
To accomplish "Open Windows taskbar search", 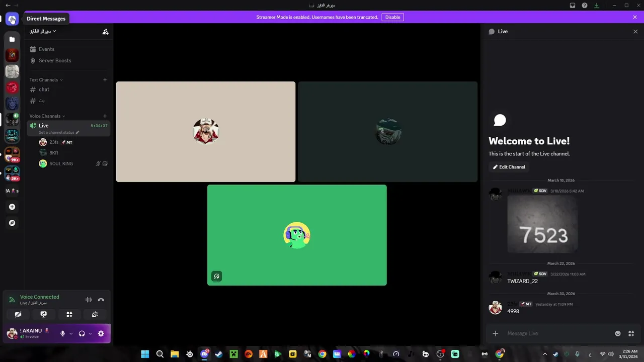I will pyautogui.click(x=160, y=354).
